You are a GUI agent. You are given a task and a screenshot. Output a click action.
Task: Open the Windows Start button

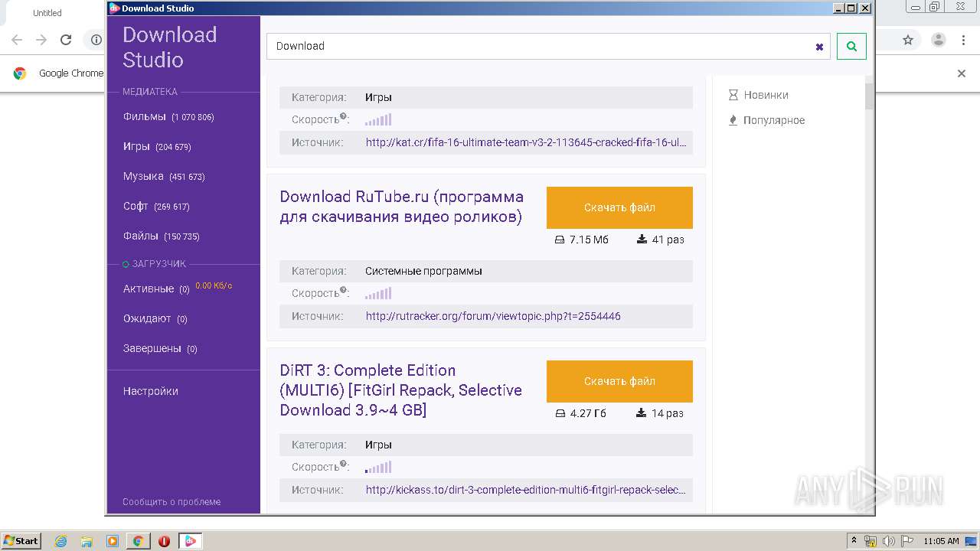pyautogui.click(x=21, y=541)
